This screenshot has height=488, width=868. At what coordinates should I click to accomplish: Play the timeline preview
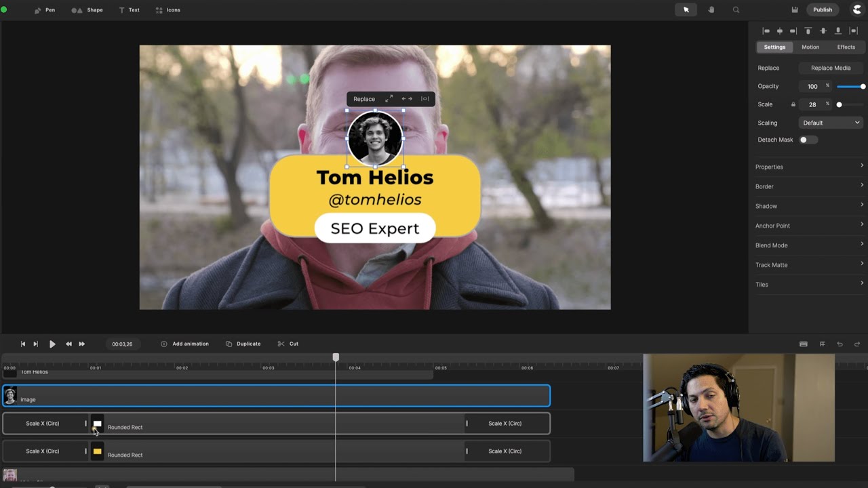[52, 344]
